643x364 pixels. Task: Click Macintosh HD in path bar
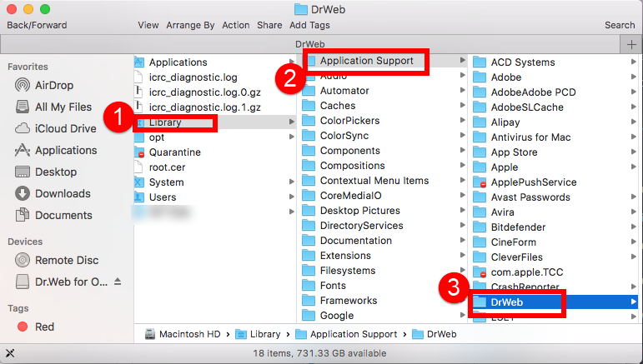click(x=183, y=334)
